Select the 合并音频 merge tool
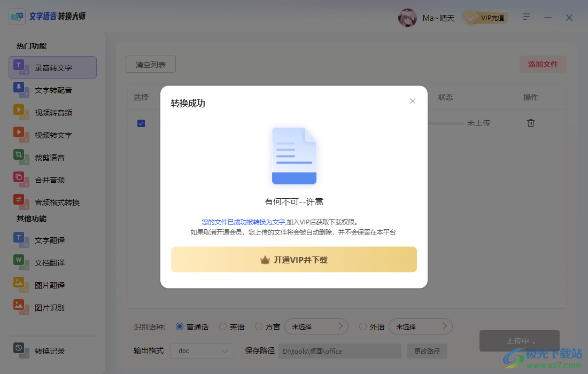The height and width of the screenshot is (374, 588). (52, 180)
